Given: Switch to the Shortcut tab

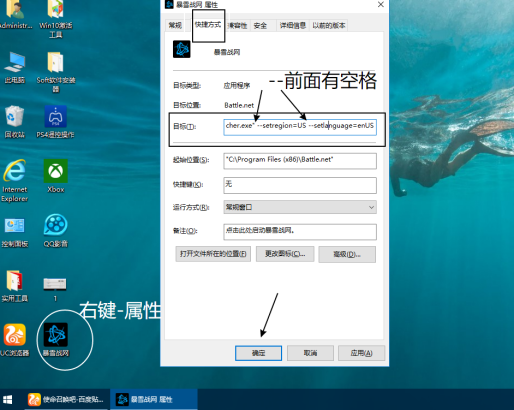Looking at the screenshot, I should 208,25.
